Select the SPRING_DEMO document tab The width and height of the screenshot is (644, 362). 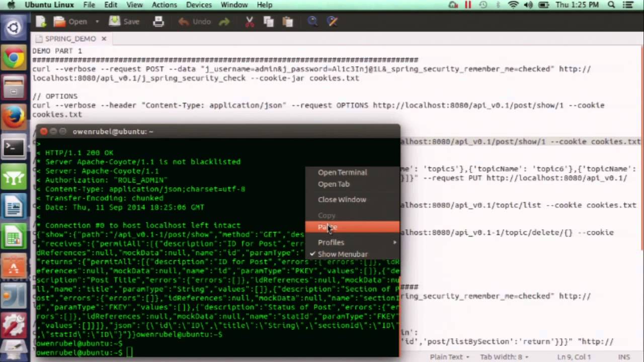(x=70, y=39)
